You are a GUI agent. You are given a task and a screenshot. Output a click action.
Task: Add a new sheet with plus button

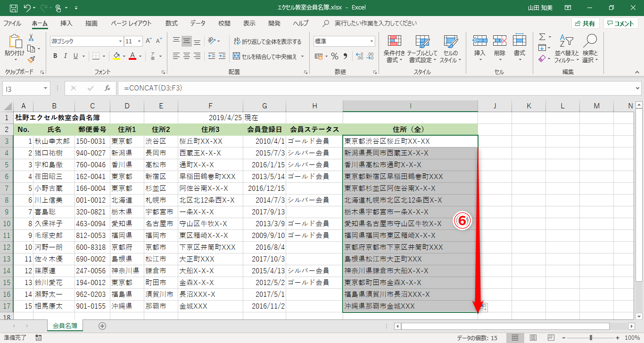point(102,326)
